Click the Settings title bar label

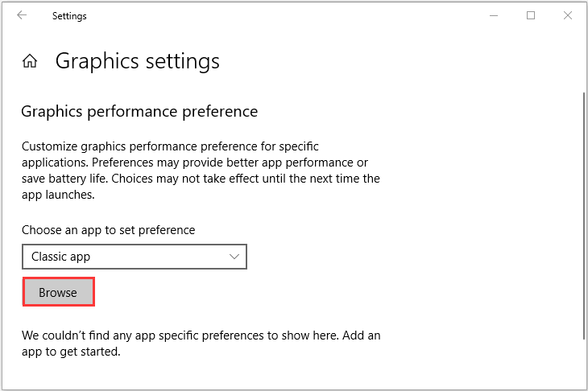[x=69, y=16]
